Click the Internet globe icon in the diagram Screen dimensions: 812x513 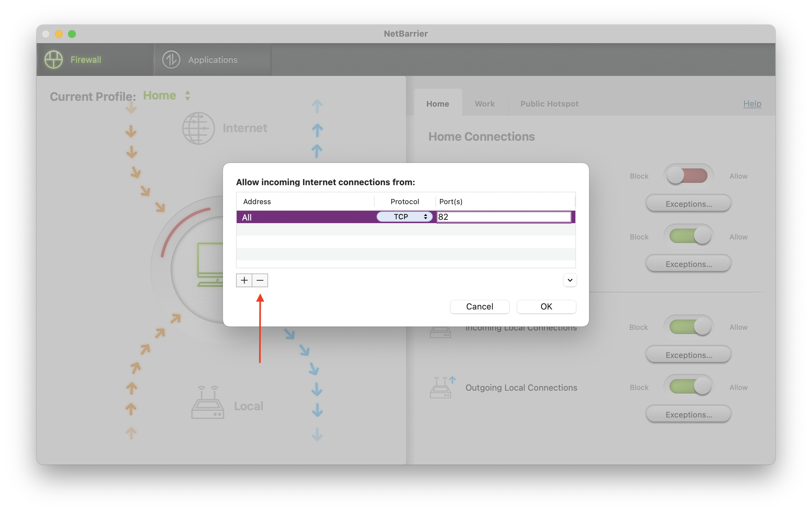(x=198, y=128)
